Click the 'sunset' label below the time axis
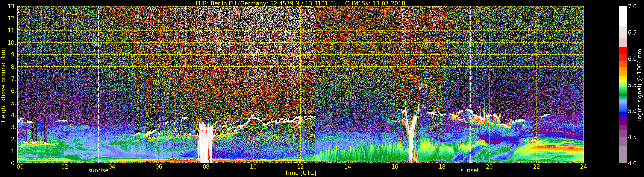Screen dimensions: 644x177 [470, 171]
